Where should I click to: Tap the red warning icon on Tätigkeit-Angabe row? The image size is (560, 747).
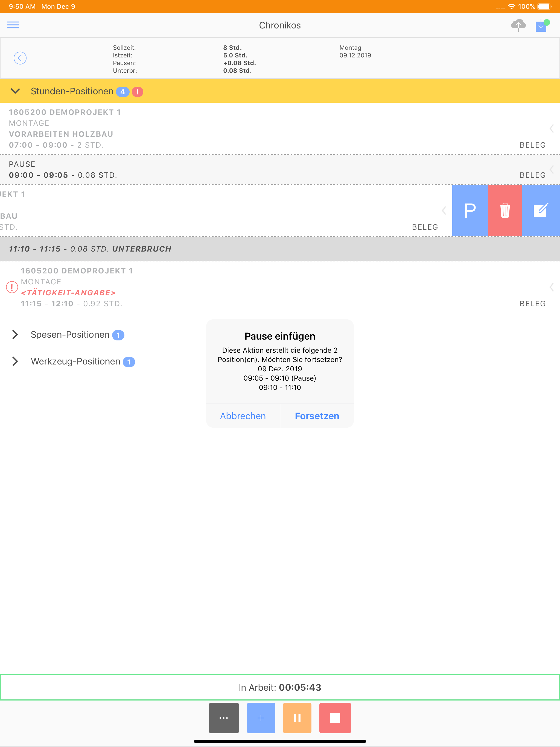(x=12, y=287)
